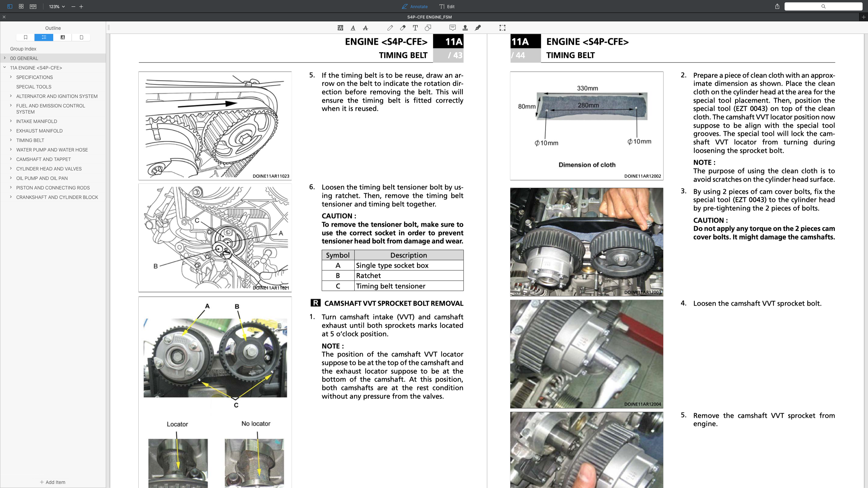Open the Stamp tool
This screenshot has height=488, width=868.
pos(465,28)
